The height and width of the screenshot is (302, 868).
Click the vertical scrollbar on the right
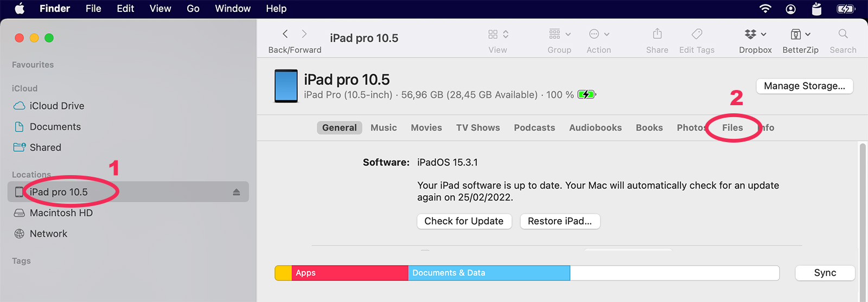tap(863, 222)
